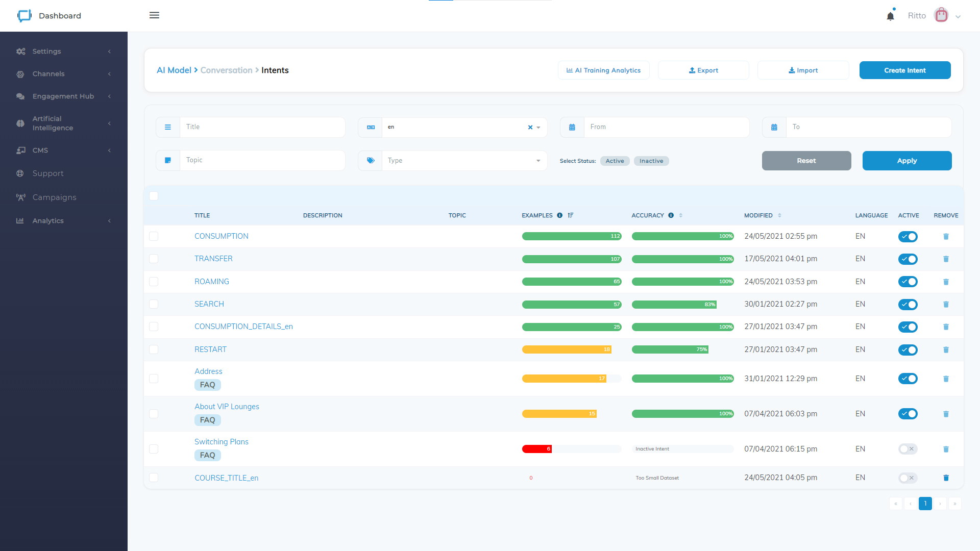Click the hamburger menu icon
980x551 pixels.
click(154, 15)
